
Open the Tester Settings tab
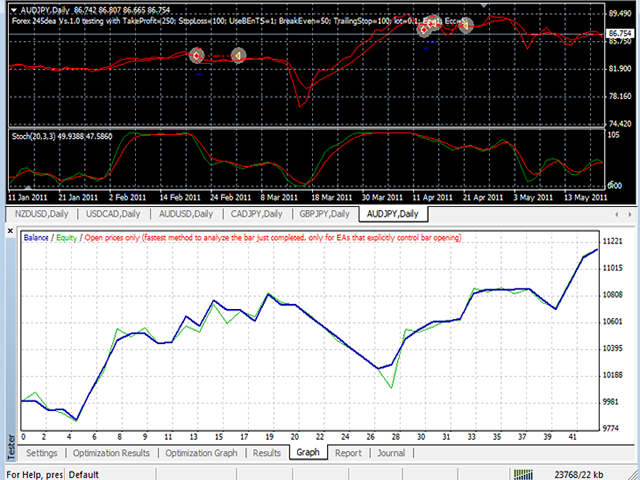(x=42, y=453)
